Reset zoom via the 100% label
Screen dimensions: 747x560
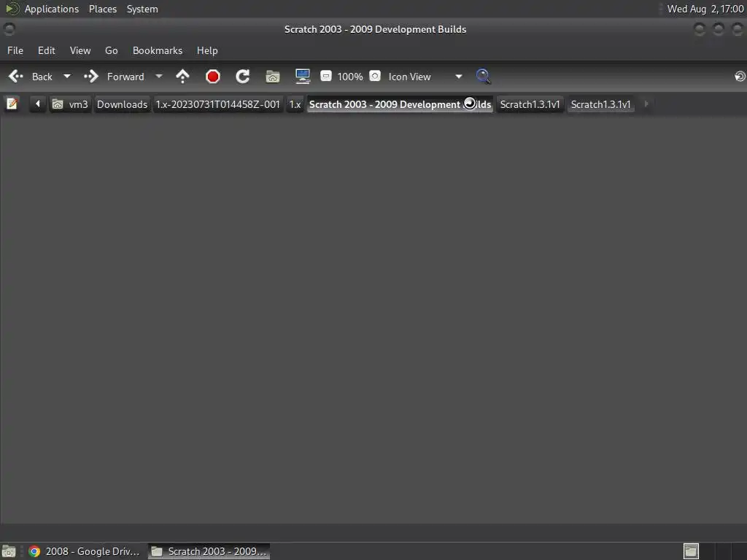[350, 77]
